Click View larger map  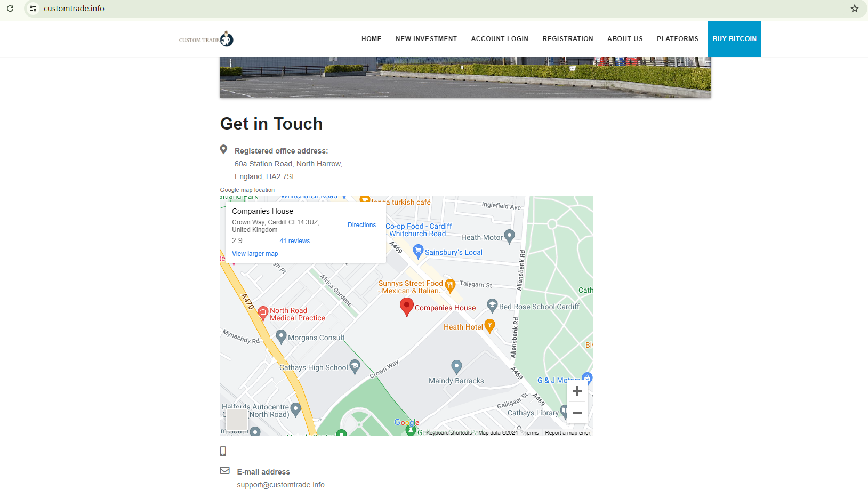click(255, 254)
